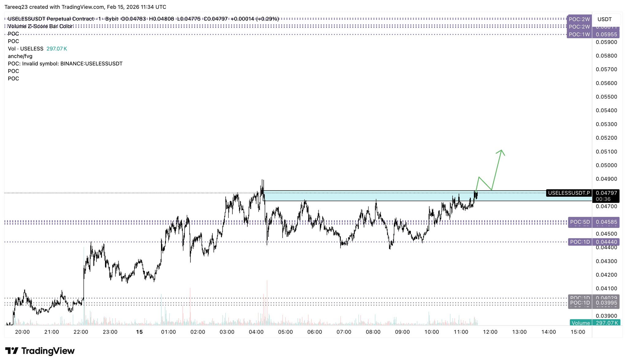627x364 pixels.
Task: Click the green projection arrow tip
Action: 501,150
